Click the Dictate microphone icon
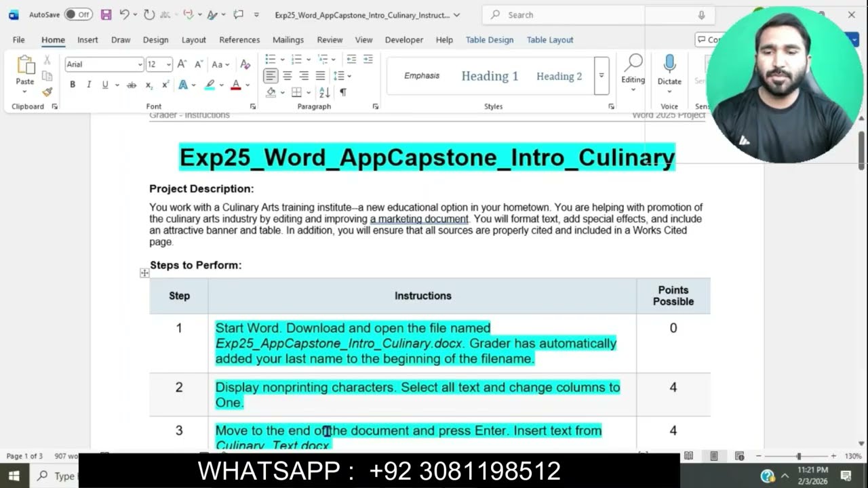The image size is (868, 488). click(x=669, y=64)
